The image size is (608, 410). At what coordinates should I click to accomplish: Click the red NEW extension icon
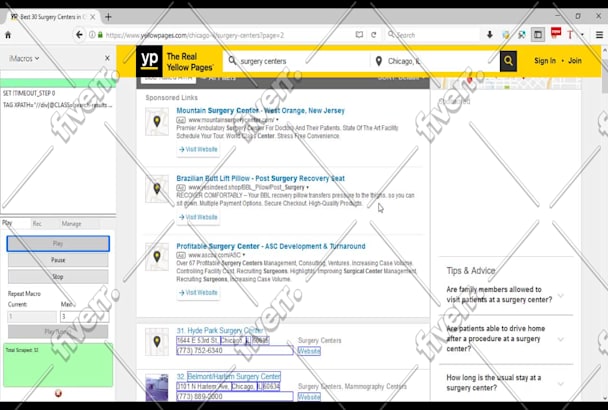[x=556, y=33]
